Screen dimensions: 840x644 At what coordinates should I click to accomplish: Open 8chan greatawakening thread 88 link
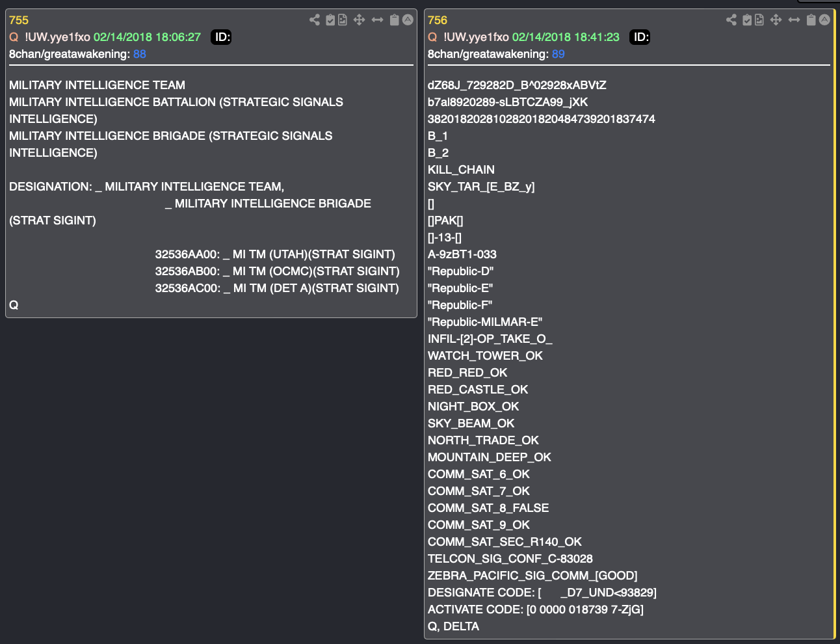click(140, 54)
